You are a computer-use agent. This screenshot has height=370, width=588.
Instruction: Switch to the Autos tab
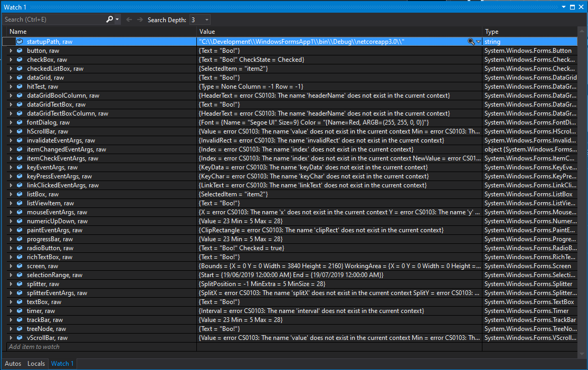click(x=12, y=364)
